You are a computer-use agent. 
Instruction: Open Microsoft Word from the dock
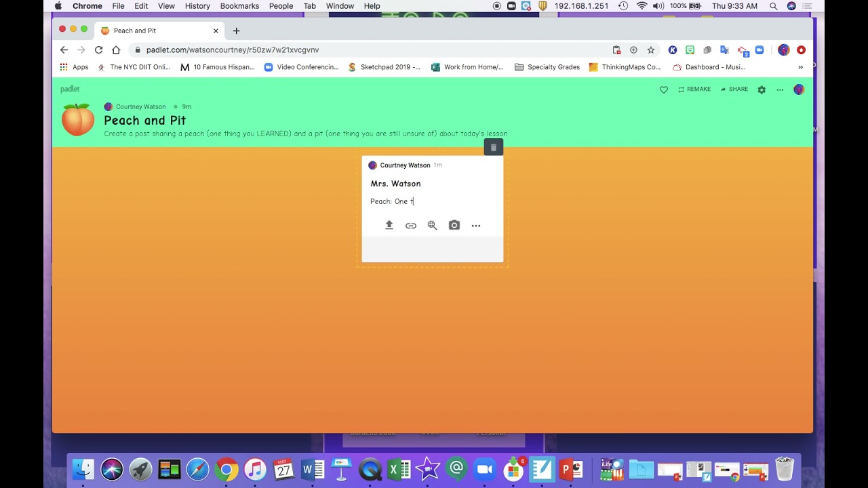(x=313, y=469)
